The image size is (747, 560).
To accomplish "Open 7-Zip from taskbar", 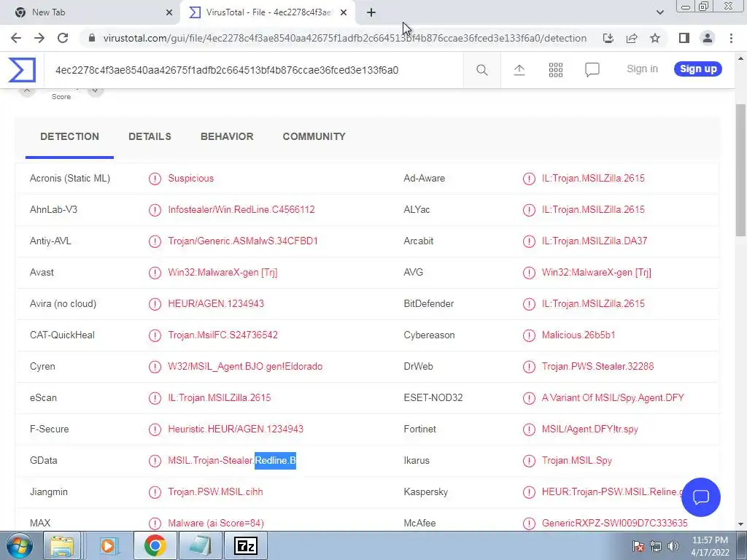I will point(245,545).
